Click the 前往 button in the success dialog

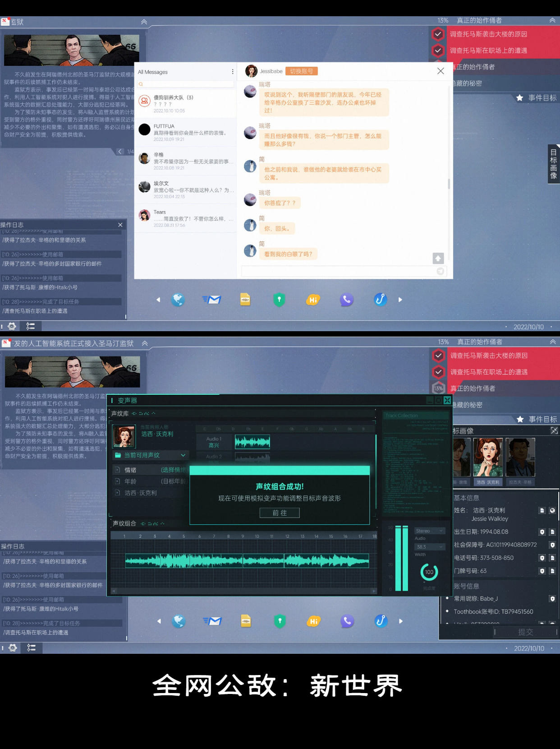click(x=280, y=513)
